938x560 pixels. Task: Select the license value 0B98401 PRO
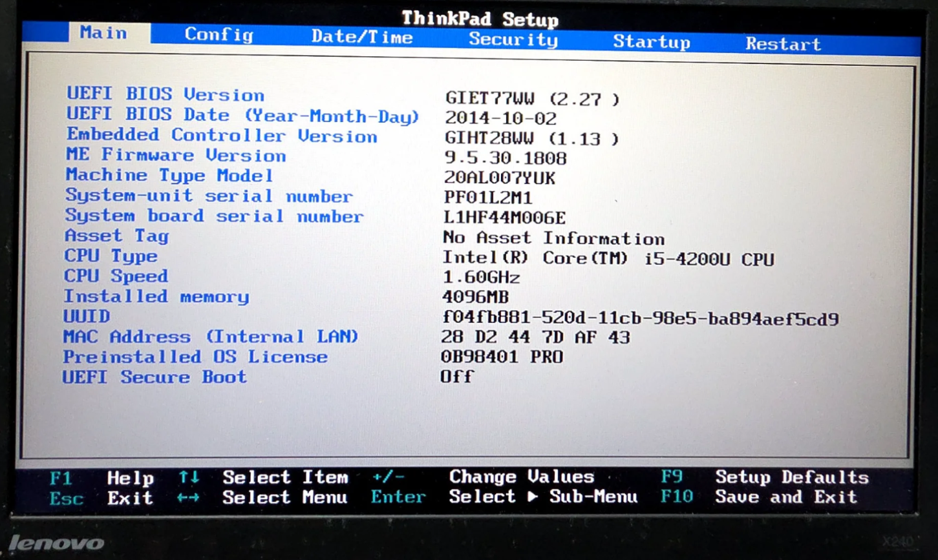coord(502,357)
